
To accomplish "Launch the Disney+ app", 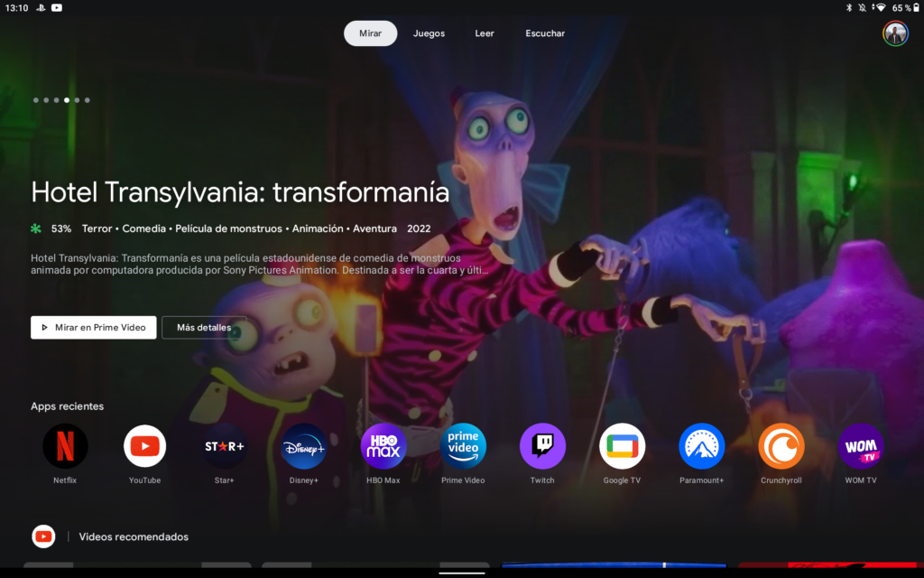I will [x=304, y=446].
